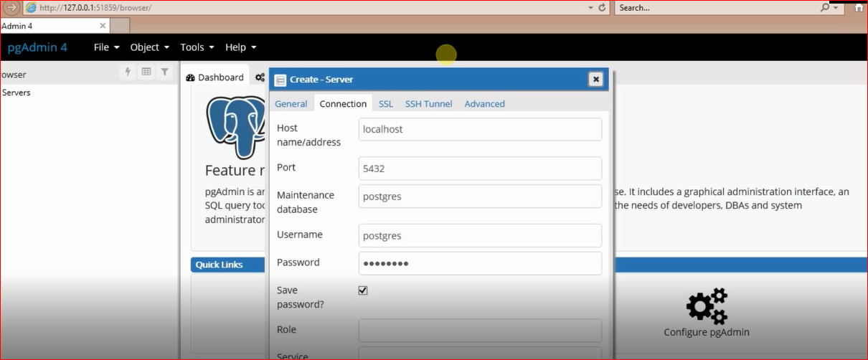Click the Configure pgAdmin gears icon
The height and width of the screenshot is (360, 868).
click(x=707, y=306)
